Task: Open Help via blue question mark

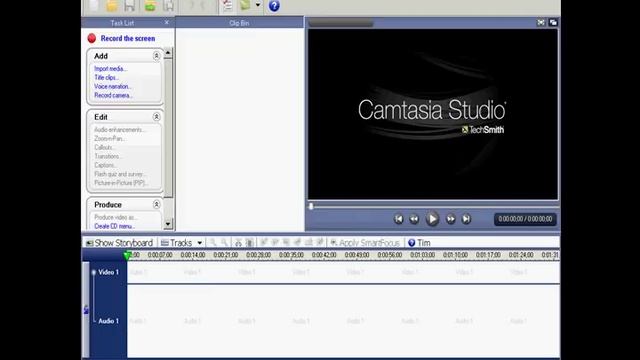Action: point(274,6)
